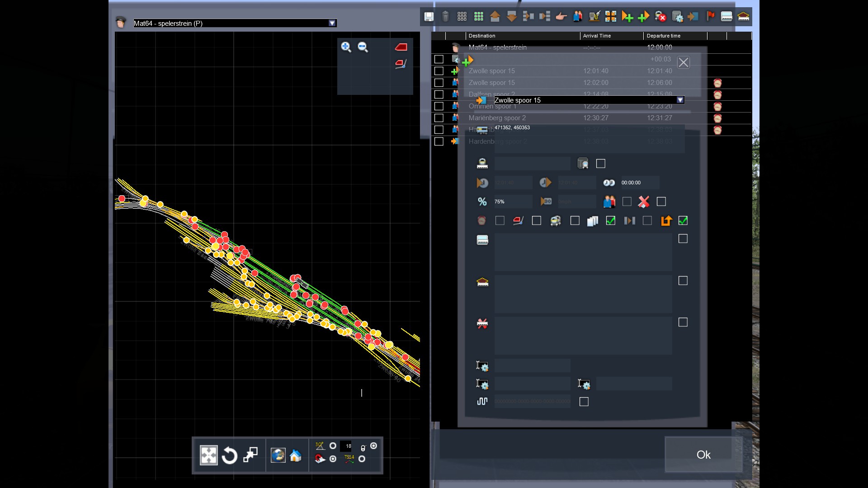Click the 00:00:00 duration input field
The width and height of the screenshot is (868, 488).
pos(640,183)
